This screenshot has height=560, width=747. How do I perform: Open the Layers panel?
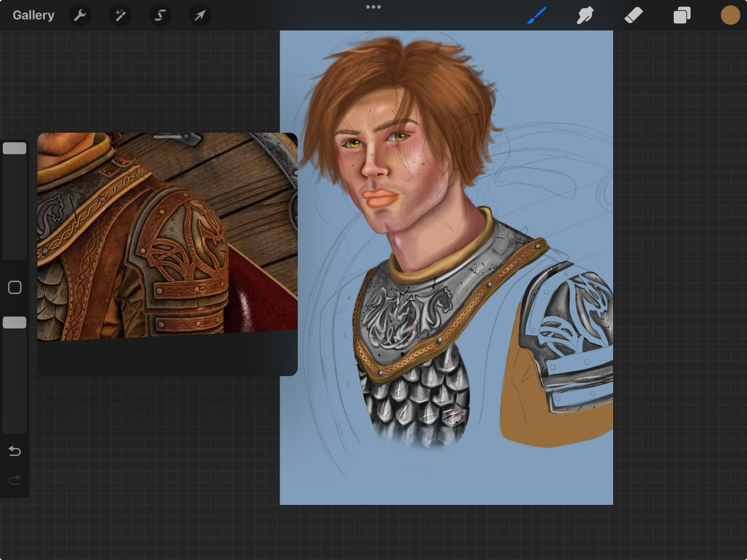point(682,15)
